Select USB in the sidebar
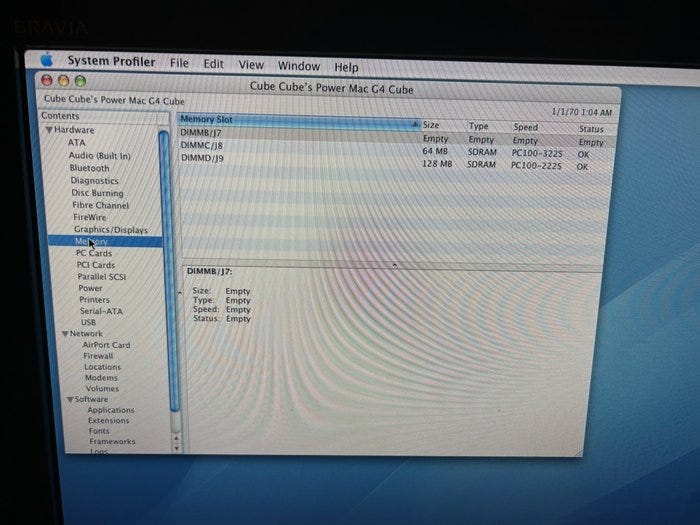700x525 pixels. [x=88, y=322]
